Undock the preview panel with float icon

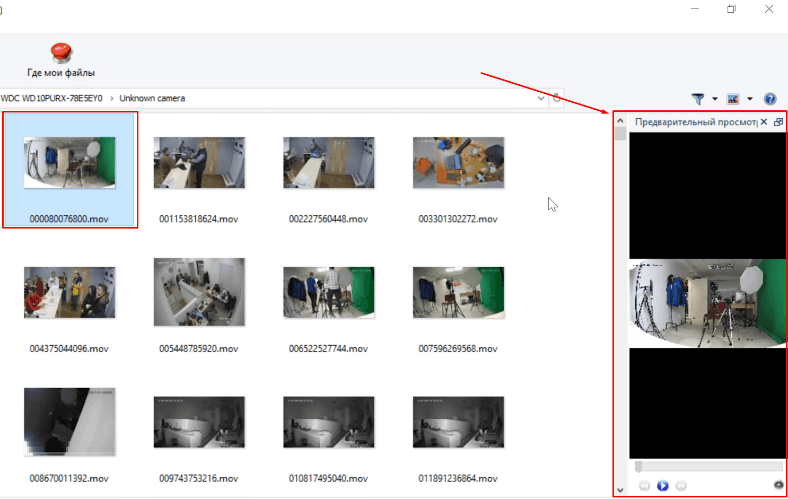[x=778, y=122]
